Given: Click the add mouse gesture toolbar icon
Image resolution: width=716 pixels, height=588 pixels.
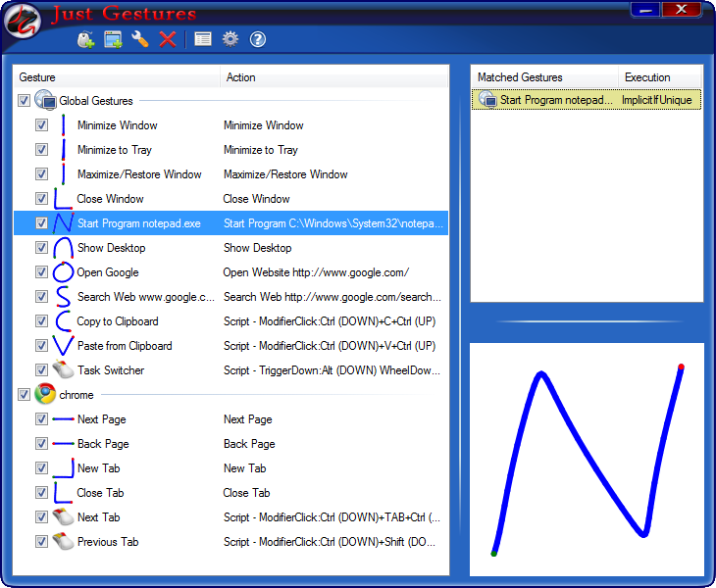Looking at the screenshot, I should [85, 39].
